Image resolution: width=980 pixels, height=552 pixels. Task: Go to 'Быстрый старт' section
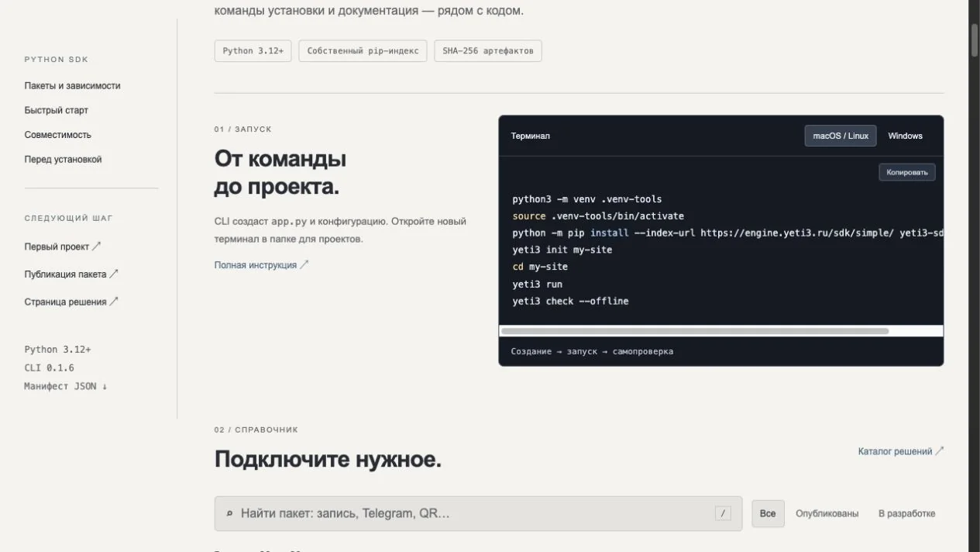pyautogui.click(x=56, y=111)
